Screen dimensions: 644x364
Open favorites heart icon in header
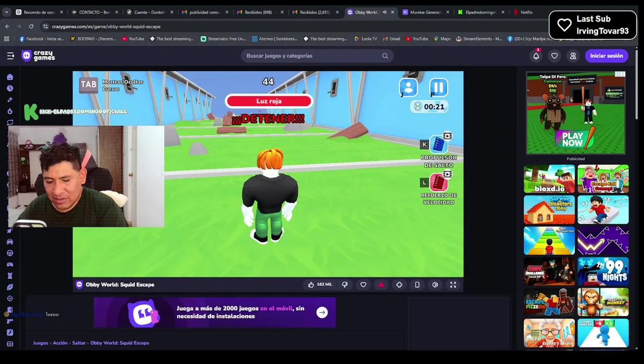coord(554,56)
